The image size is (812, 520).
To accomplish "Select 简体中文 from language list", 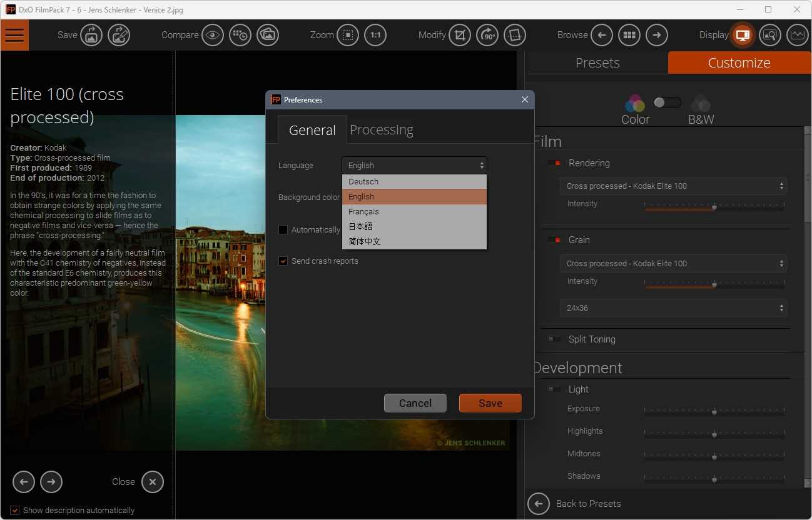I will (414, 241).
